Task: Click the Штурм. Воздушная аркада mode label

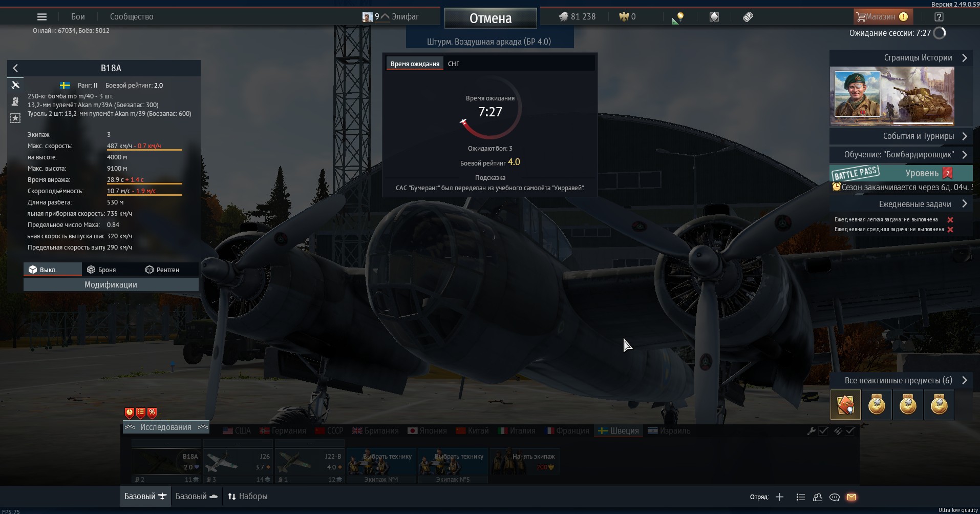Action: [x=489, y=42]
